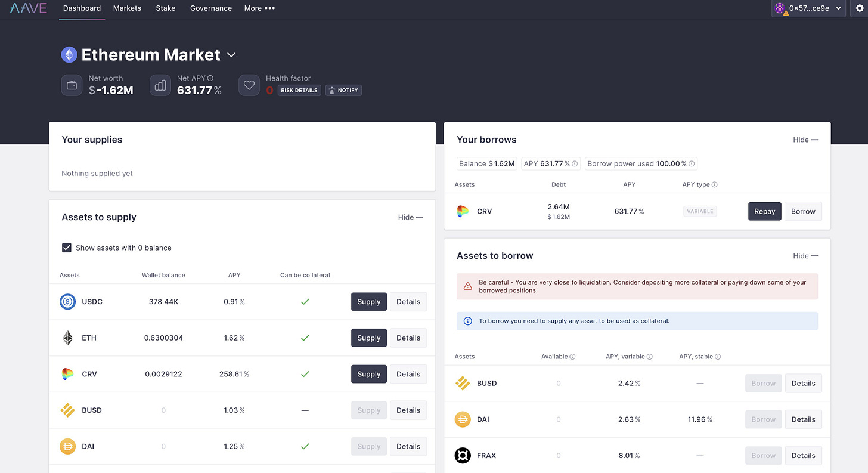Click the BUSD token icon in Assets to supply

[68, 410]
